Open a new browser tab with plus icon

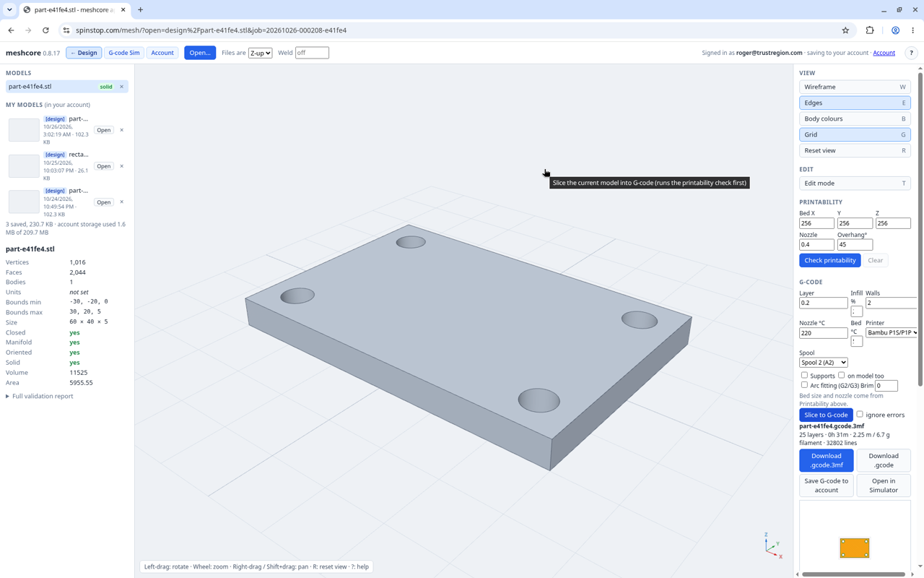tap(141, 10)
